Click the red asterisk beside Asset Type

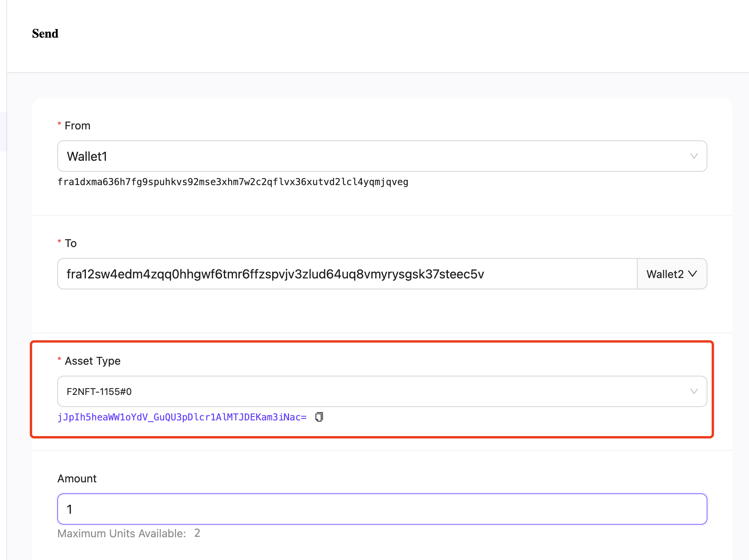[59, 360]
